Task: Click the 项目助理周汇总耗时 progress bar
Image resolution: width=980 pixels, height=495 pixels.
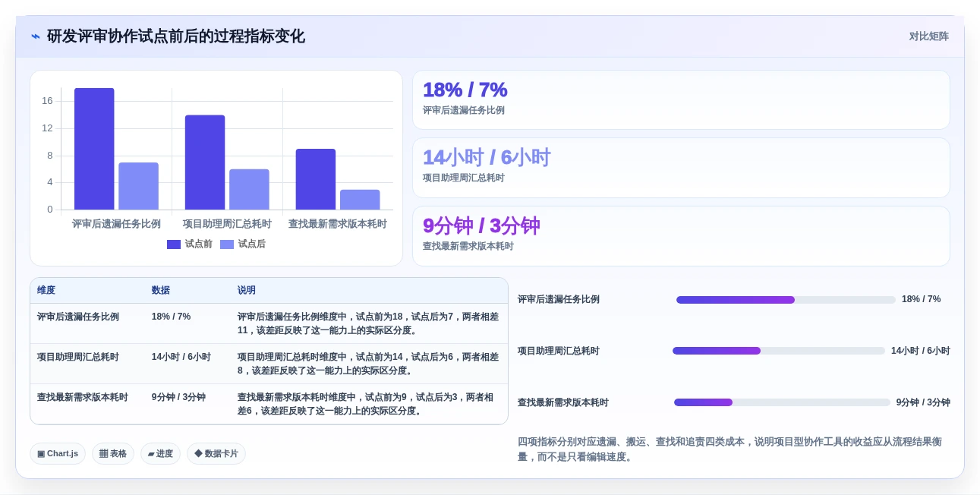Action: coord(779,351)
